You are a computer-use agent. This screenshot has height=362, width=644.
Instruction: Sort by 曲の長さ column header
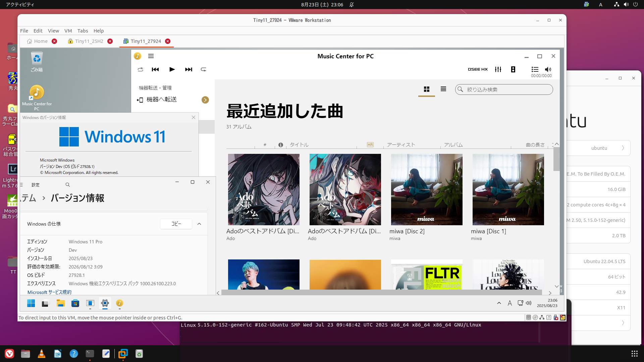click(535, 145)
